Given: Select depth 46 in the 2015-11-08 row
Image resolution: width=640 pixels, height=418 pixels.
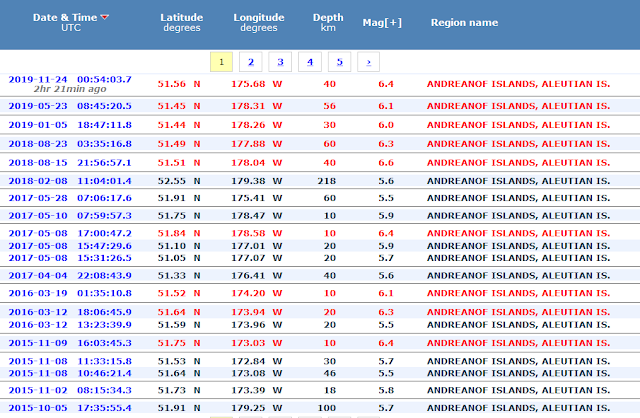Looking at the screenshot, I should coord(330,373).
